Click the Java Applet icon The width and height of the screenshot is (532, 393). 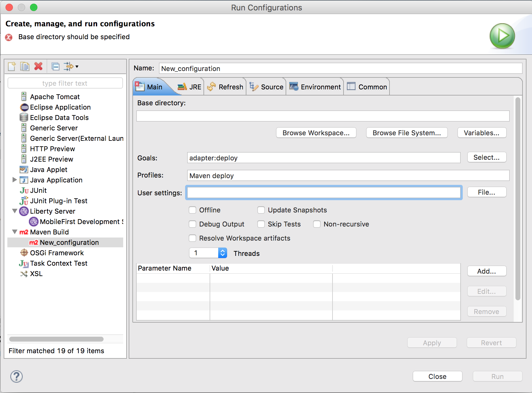(x=24, y=170)
